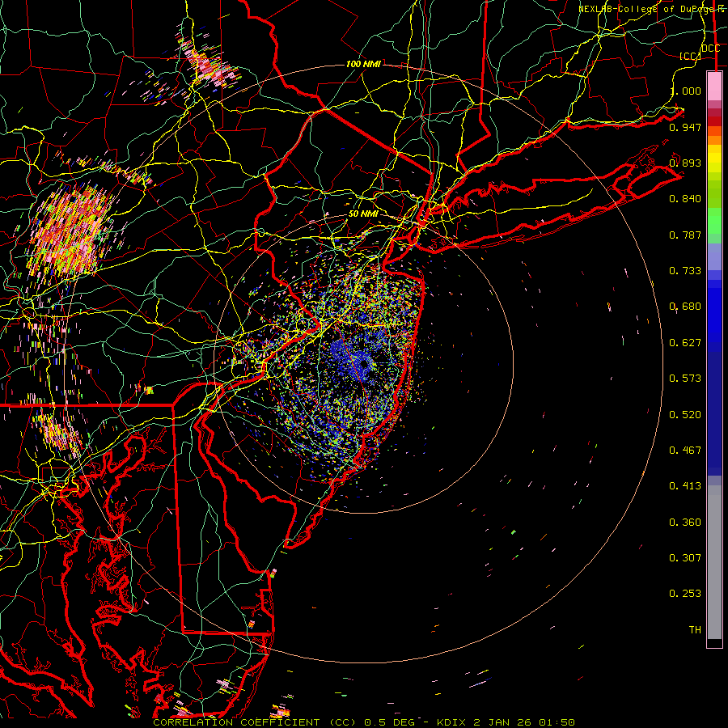Click the DCC label above the color scale
This screenshot has height=728, width=728.
[711, 49]
